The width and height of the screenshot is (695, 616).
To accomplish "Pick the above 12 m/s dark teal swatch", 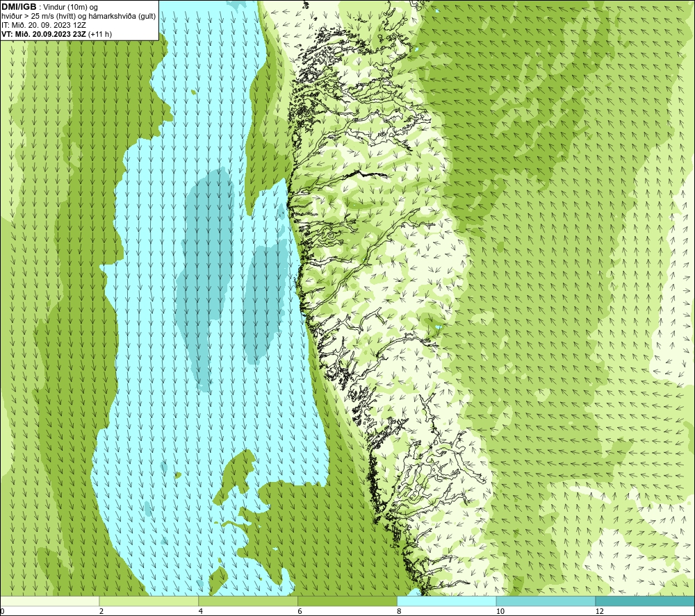I will 646,601.
